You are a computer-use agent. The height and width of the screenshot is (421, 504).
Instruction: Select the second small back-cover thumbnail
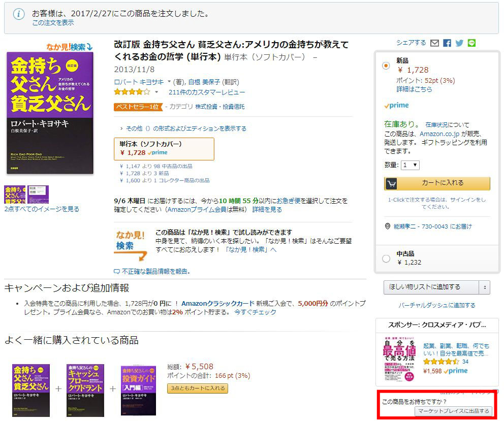[38, 194]
